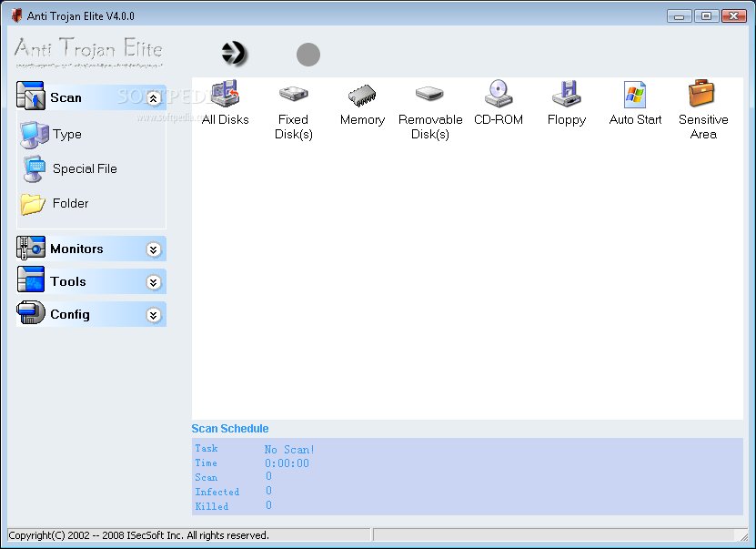Screen dimensions: 756x549
Task: Click the Anti Trojan Elite logo
Action: pyautogui.click(x=88, y=52)
